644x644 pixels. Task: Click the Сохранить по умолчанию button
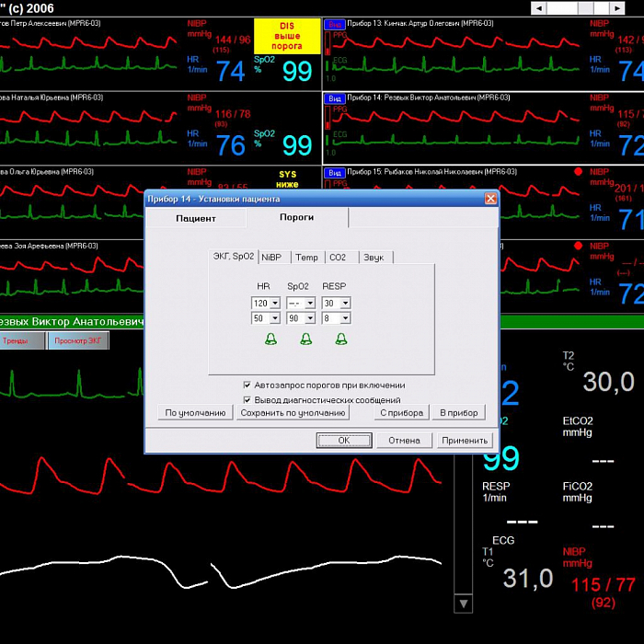tap(293, 413)
